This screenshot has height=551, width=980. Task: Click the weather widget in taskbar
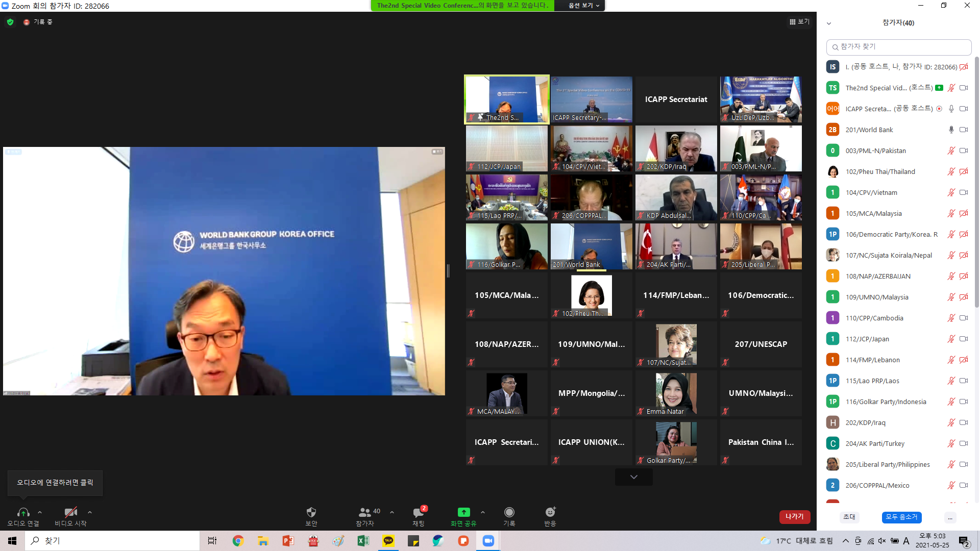coord(796,541)
